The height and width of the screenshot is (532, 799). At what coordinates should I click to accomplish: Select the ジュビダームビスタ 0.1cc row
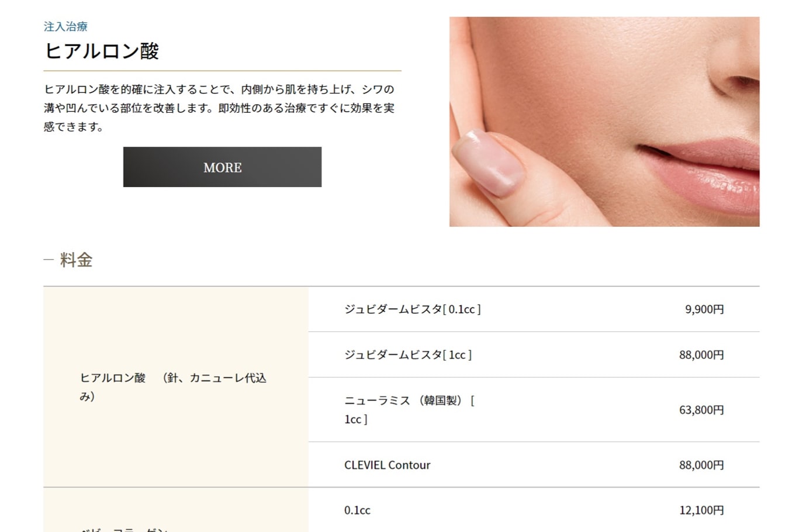534,309
